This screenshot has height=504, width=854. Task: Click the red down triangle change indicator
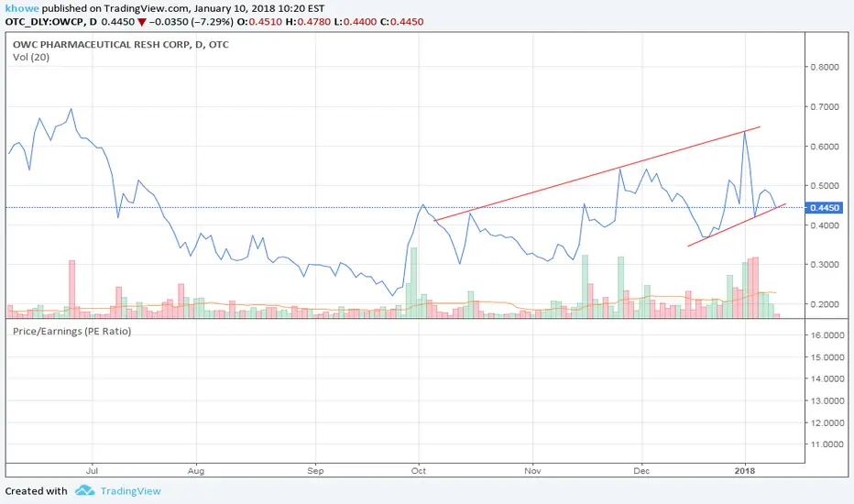pyautogui.click(x=142, y=22)
